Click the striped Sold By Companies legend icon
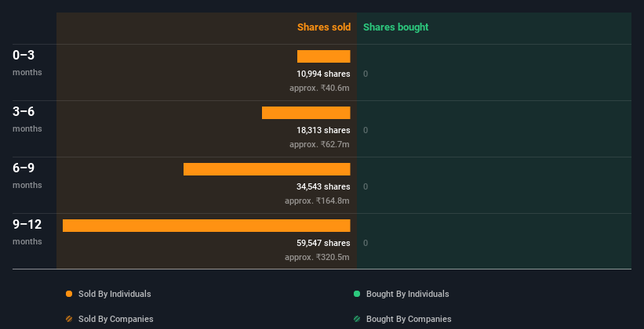Image resolution: width=644 pixels, height=329 pixels. pos(69,319)
